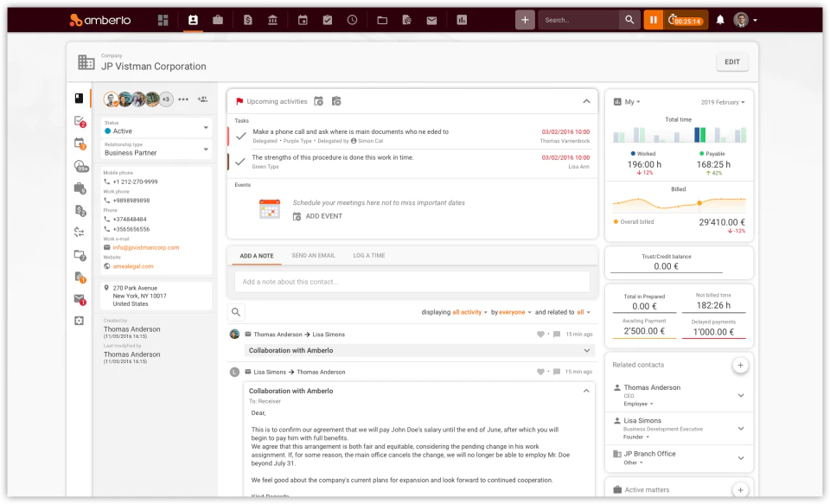Open the 00:25:14 timer display

click(686, 20)
